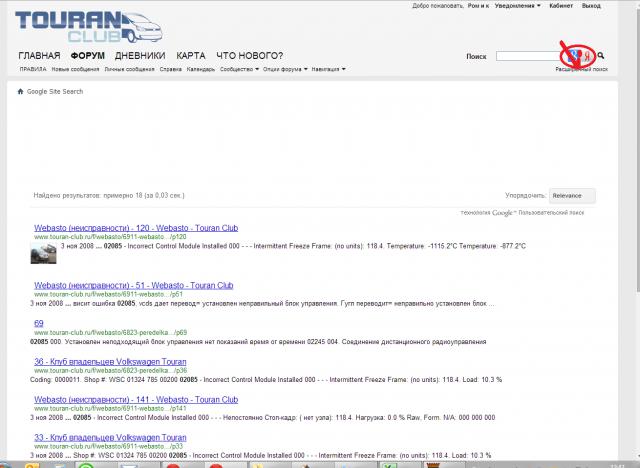640x468 pixels.
Task: Expand the Сообщество dropdown menu
Action: (239, 69)
